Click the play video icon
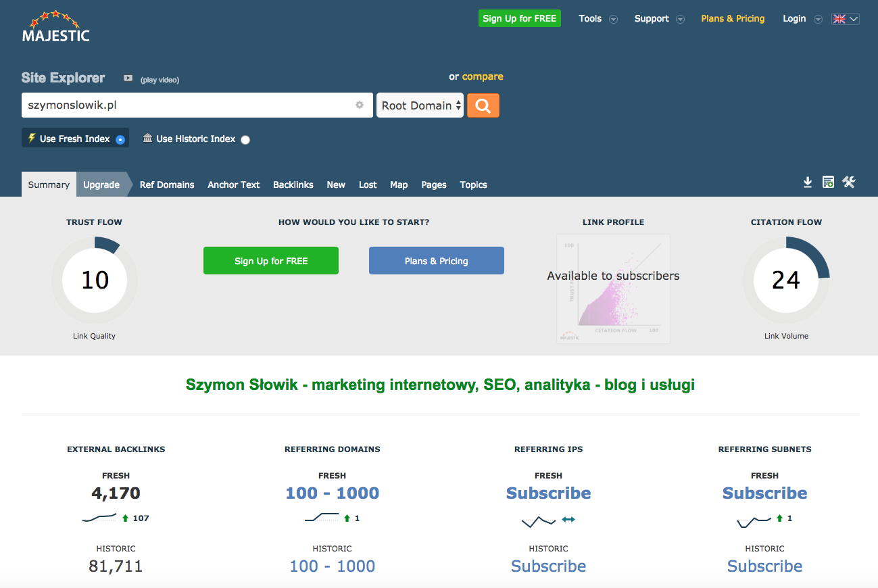Screen dimensions: 878x588 (x=128, y=78)
